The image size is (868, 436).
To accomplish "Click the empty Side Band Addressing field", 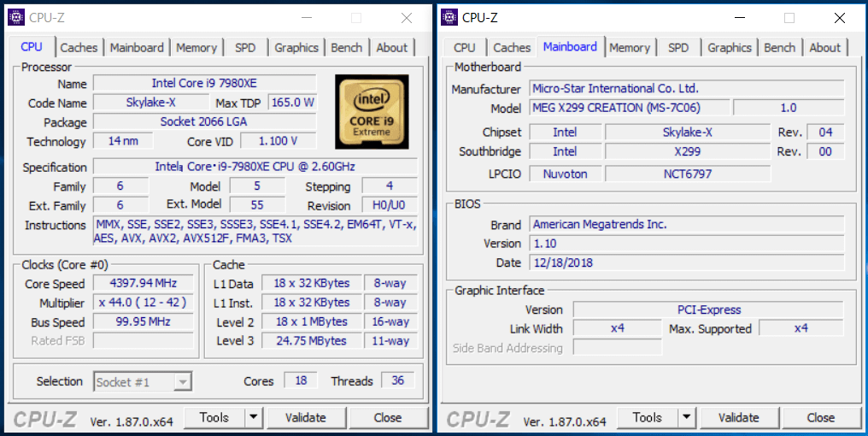I will (x=617, y=347).
